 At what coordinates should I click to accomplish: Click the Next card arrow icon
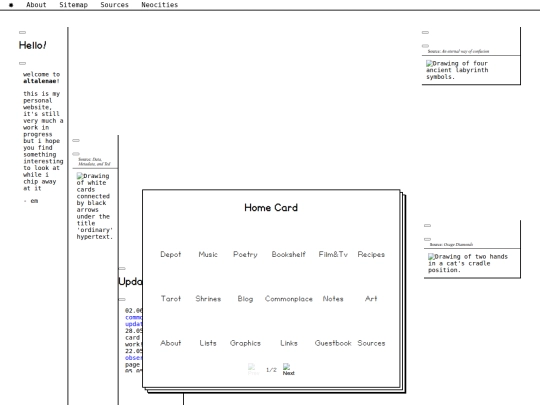[x=288, y=370]
